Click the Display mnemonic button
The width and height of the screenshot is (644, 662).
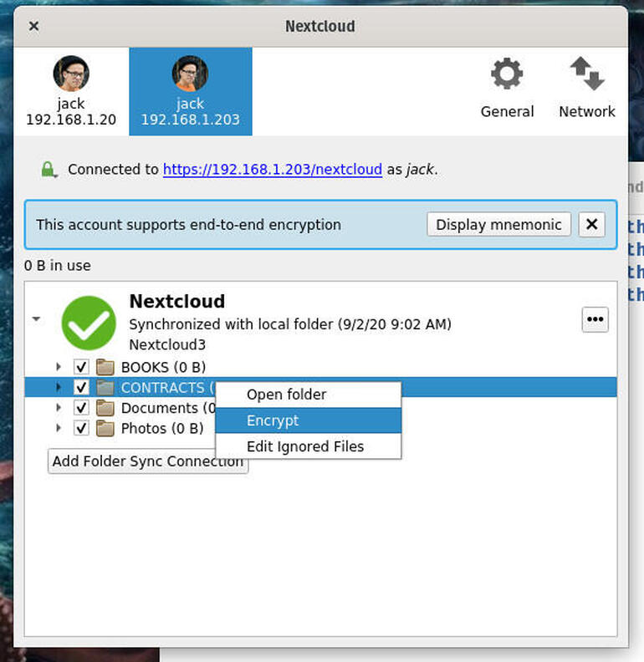coord(498,224)
